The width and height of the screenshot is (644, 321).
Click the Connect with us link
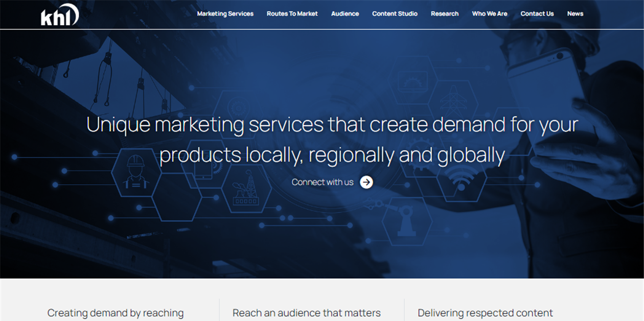tap(323, 182)
